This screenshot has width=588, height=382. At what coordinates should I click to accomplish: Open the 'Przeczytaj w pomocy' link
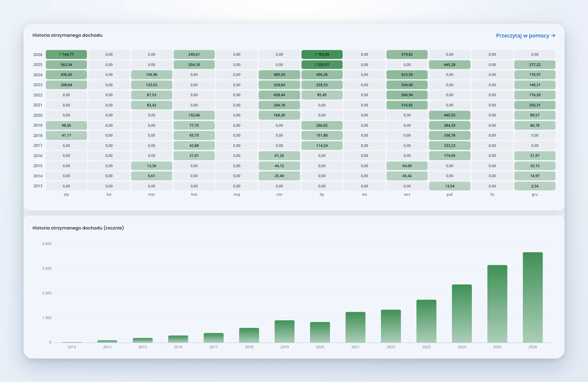pyautogui.click(x=526, y=35)
